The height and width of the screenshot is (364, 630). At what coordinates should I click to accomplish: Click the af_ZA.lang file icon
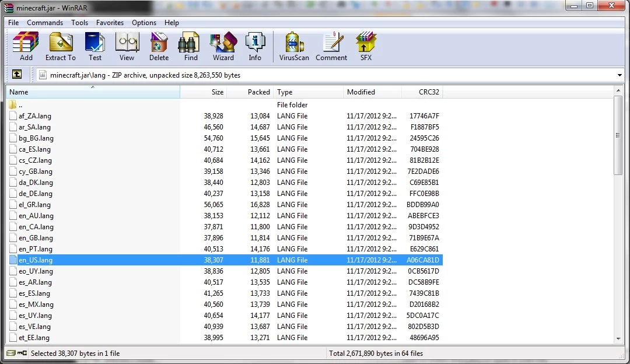13,116
